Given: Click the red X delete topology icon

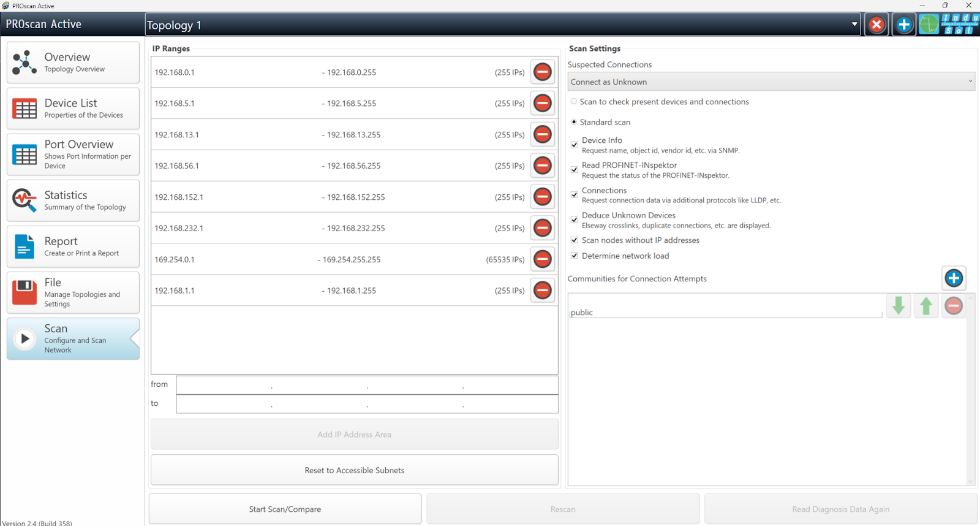Looking at the screenshot, I should tap(876, 25).
